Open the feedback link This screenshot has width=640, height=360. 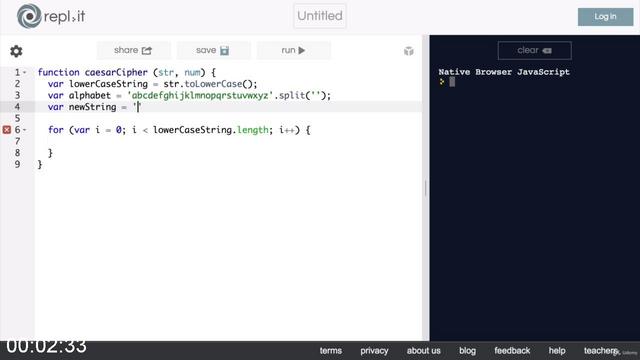click(x=512, y=351)
